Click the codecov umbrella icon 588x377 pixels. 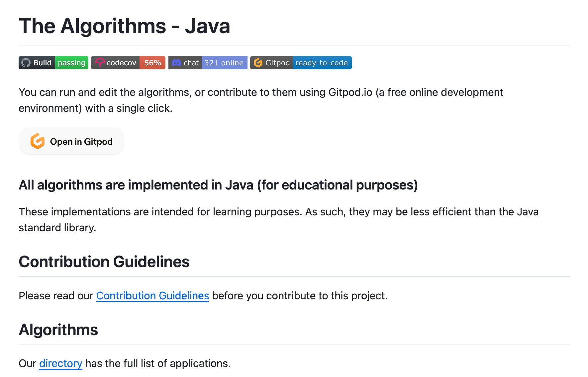click(x=100, y=63)
